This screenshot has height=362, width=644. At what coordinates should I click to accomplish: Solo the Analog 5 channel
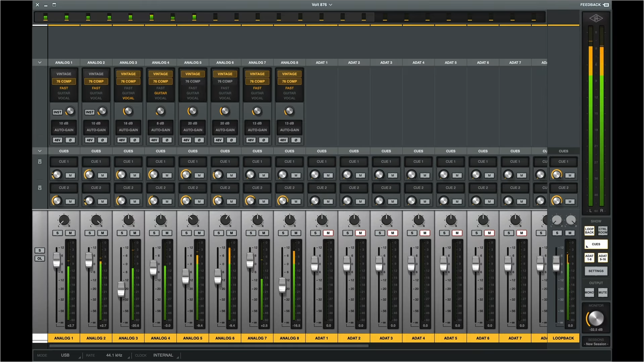pos(186,233)
